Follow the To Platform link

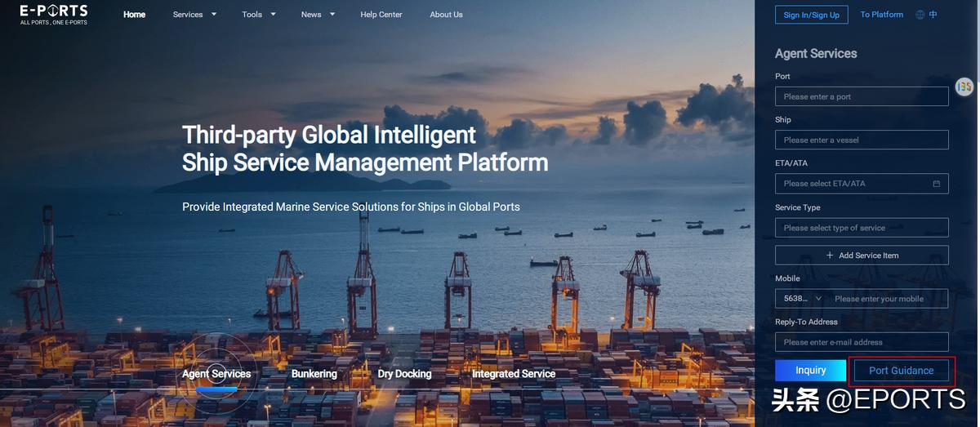coord(882,15)
